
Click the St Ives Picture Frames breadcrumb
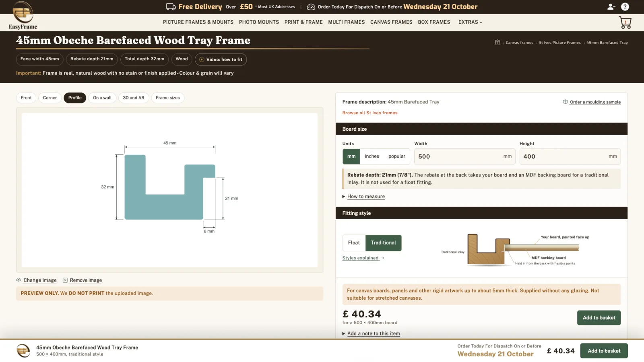pyautogui.click(x=560, y=43)
